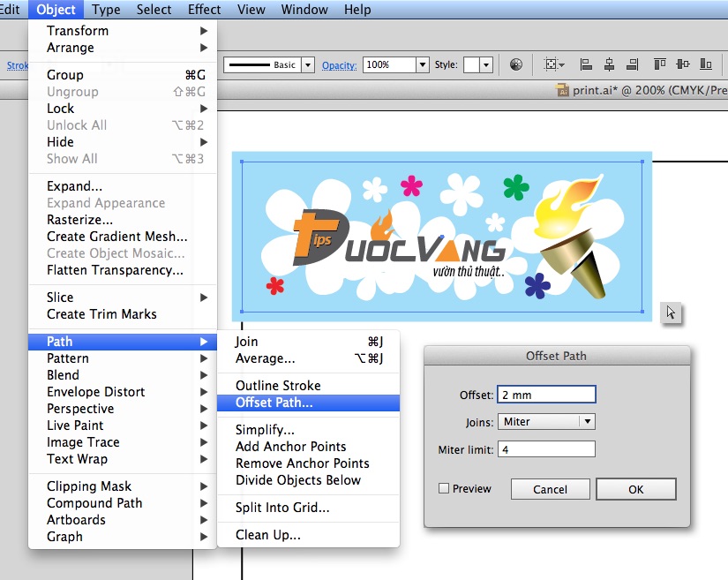
Task: Open the Opacity percentage dropdown
Action: [x=423, y=65]
